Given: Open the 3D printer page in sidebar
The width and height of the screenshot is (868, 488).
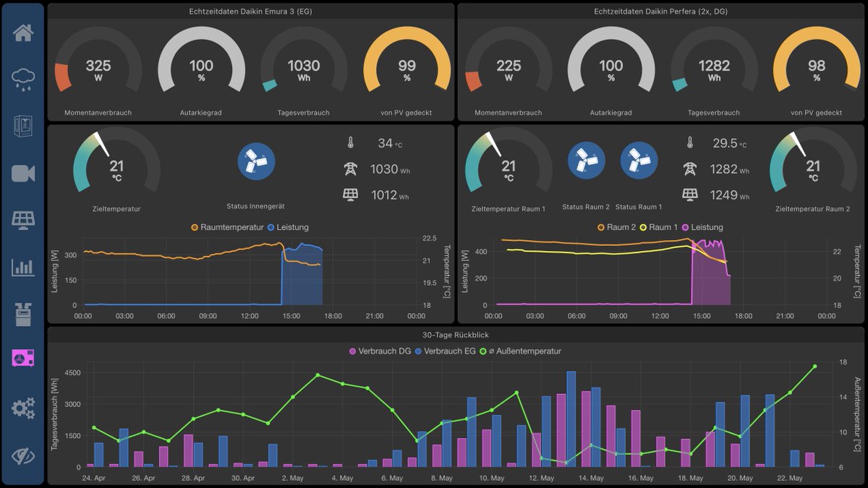Looking at the screenshot, I should [x=23, y=126].
